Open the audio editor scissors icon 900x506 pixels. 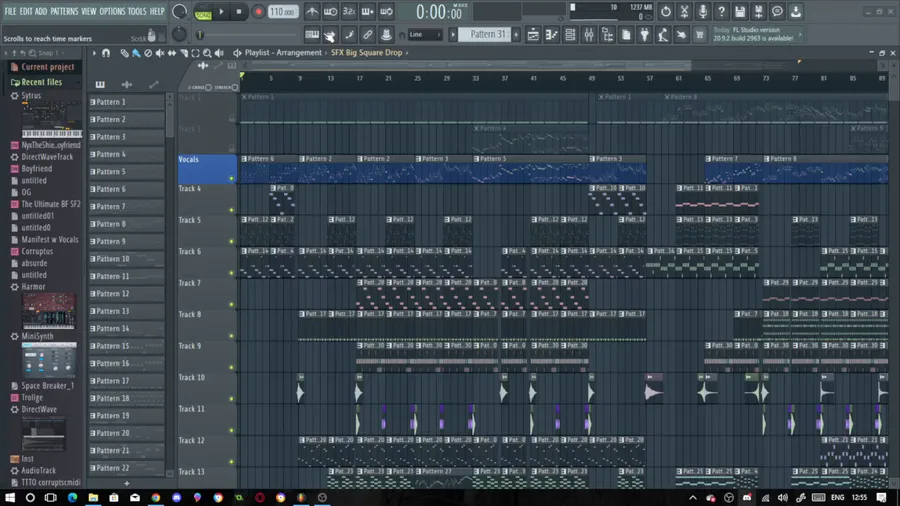tap(684, 11)
